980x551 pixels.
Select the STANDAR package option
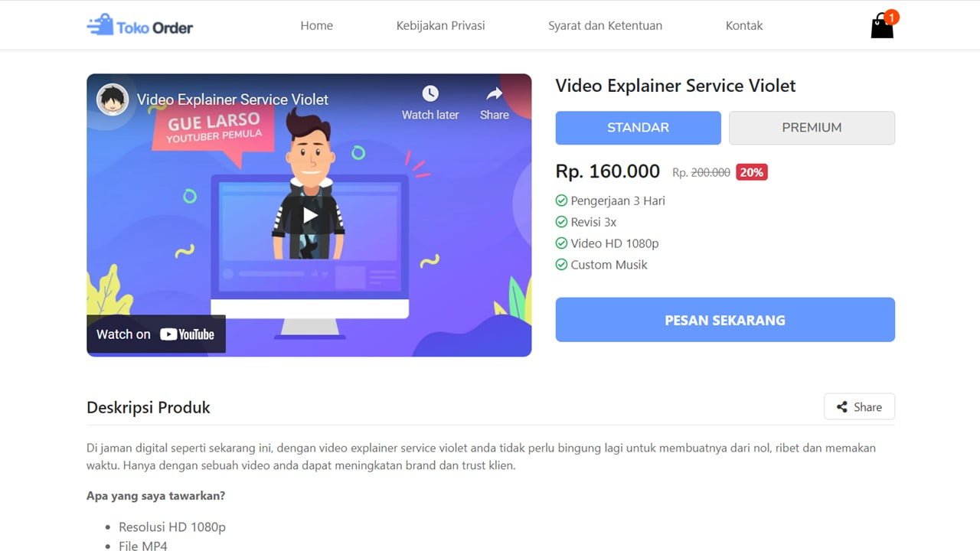pos(638,128)
